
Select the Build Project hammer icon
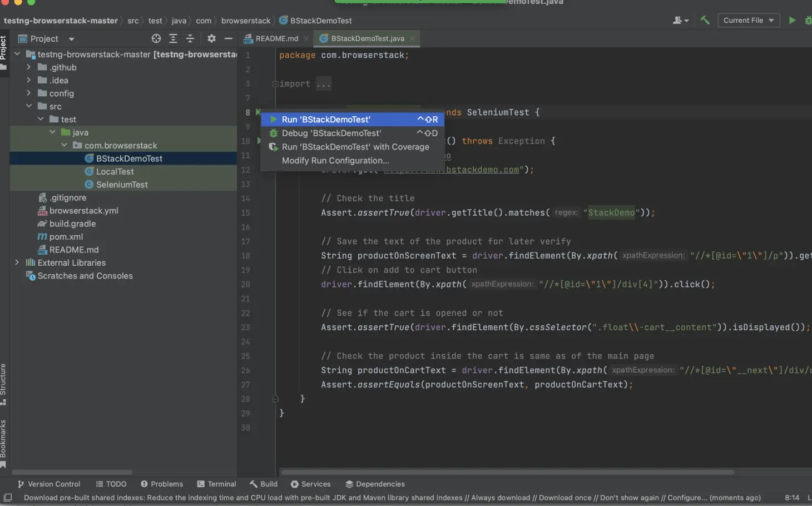[x=704, y=20]
